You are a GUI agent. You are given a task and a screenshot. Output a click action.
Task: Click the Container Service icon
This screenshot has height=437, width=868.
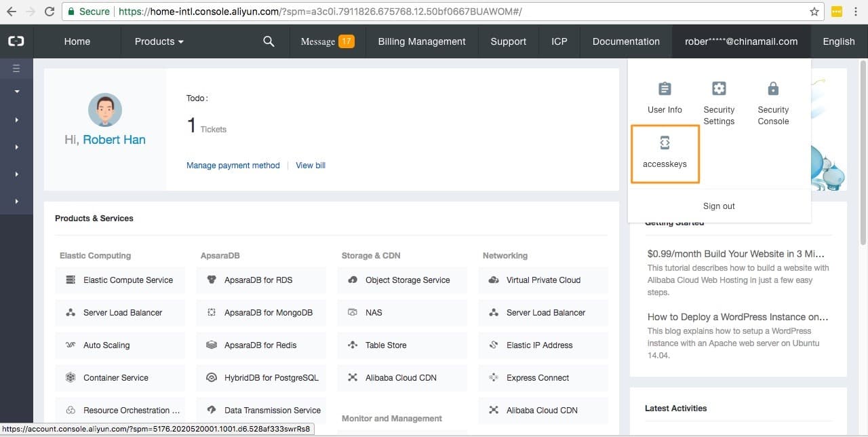(71, 377)
